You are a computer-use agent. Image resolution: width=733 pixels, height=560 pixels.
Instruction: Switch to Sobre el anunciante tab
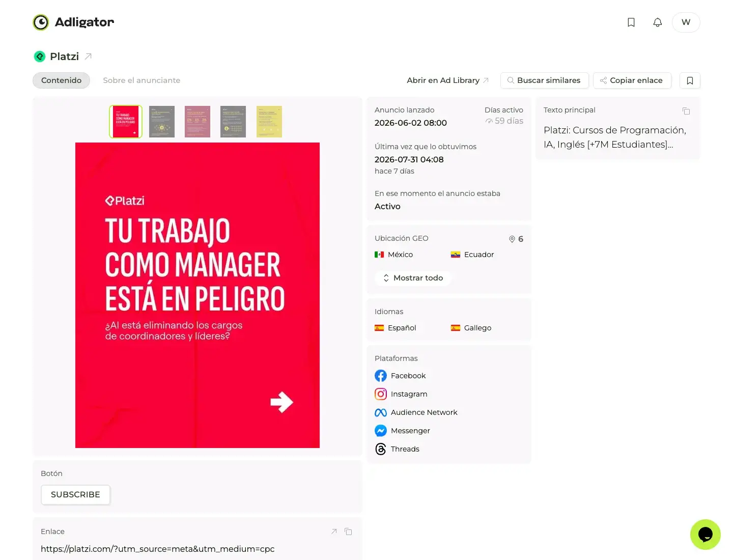[142, 80]
